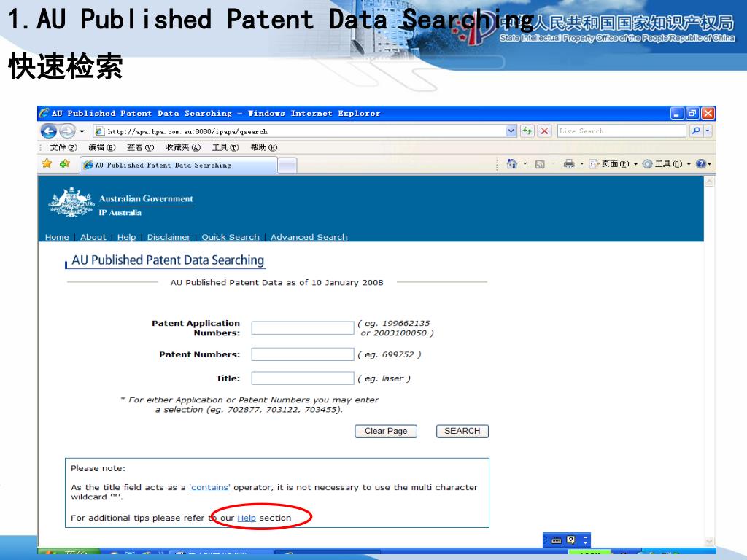Open the About navigation link
747x560 pixels.
click(x=93, y=237)
